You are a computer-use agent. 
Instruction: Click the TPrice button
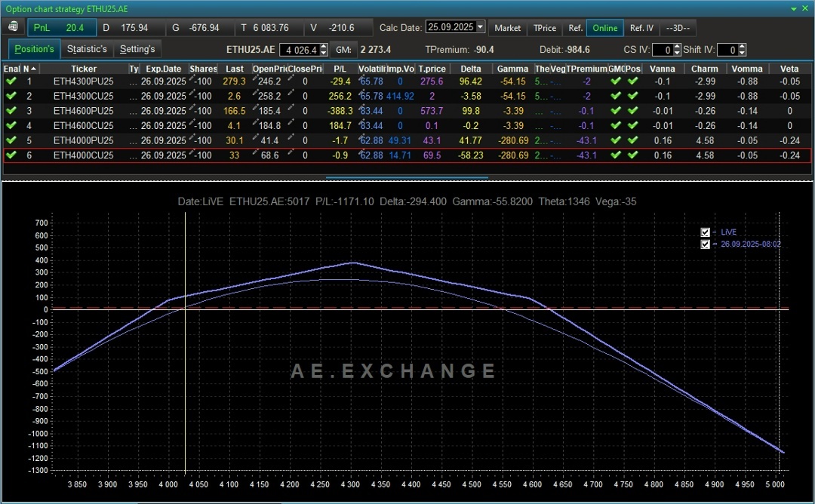point(545,27)
